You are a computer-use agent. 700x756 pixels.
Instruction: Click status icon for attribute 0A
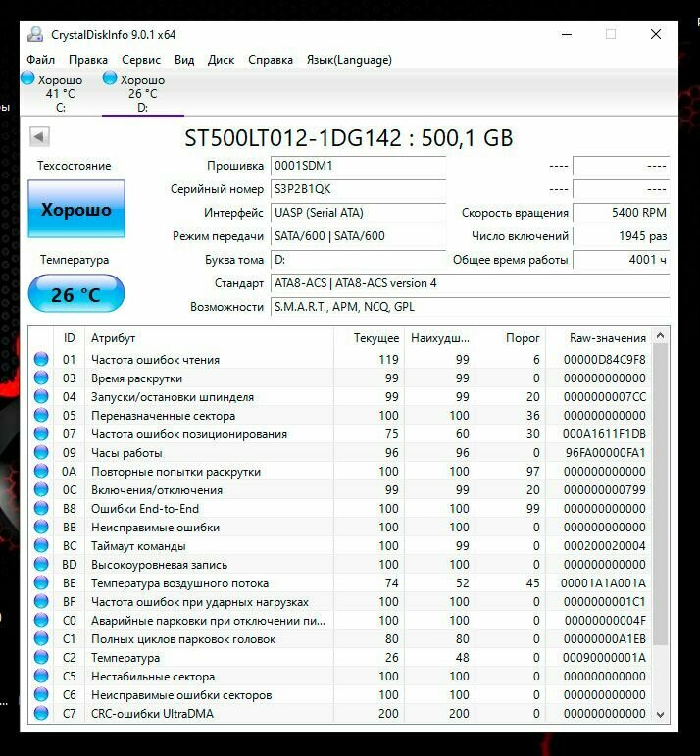tap(41, 471)
